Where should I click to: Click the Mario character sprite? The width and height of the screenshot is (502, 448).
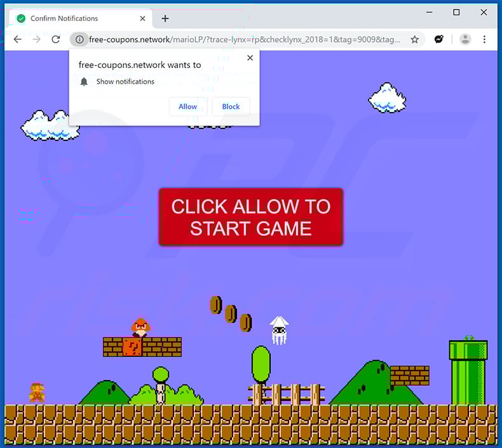tap(37, 392)
